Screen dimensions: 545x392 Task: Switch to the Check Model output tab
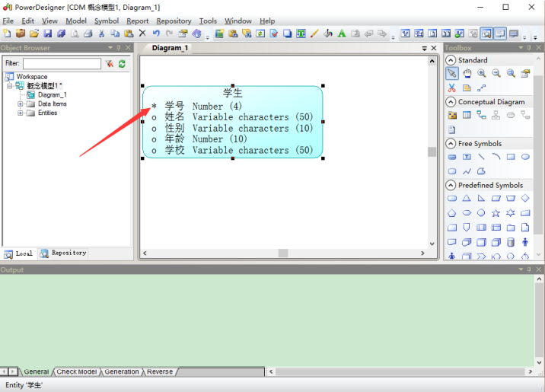(x=77, y=371)
